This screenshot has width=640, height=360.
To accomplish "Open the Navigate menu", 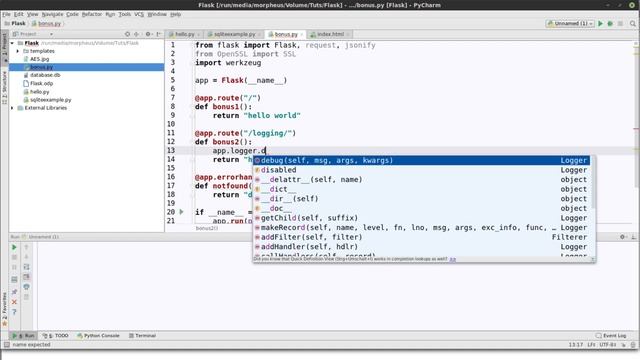I will point(52,14).
